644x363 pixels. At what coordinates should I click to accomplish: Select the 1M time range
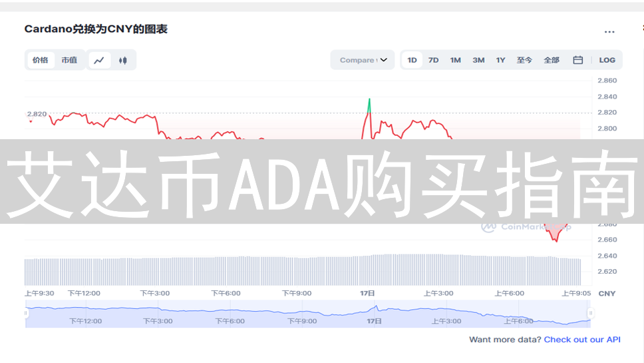coord(456,60)
